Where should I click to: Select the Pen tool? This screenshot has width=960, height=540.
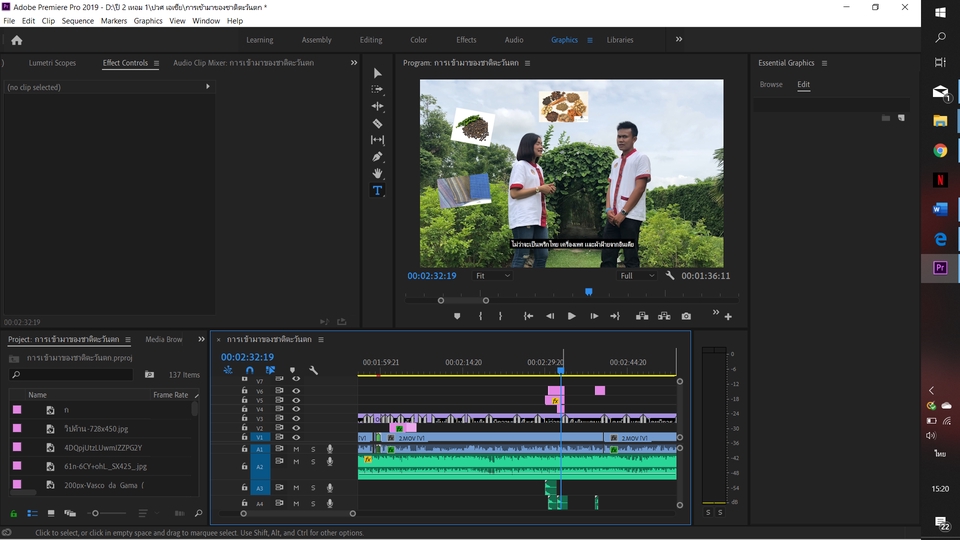coord(377,157)
